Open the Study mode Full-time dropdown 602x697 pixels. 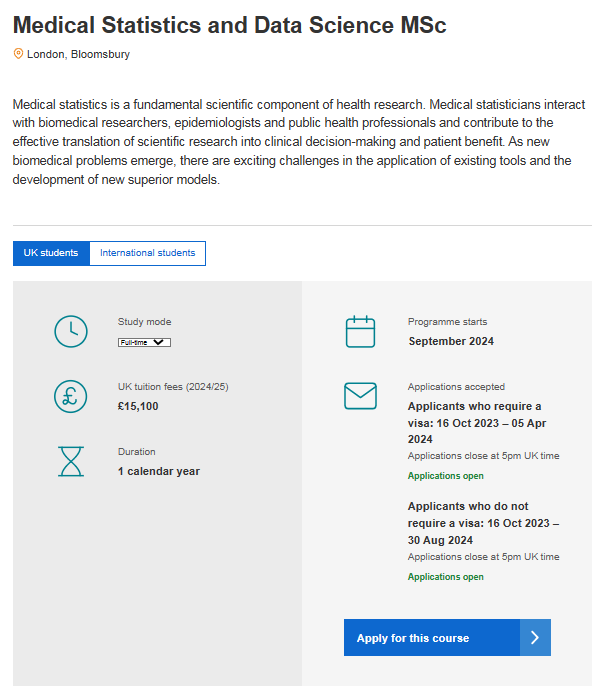(144, 342)
